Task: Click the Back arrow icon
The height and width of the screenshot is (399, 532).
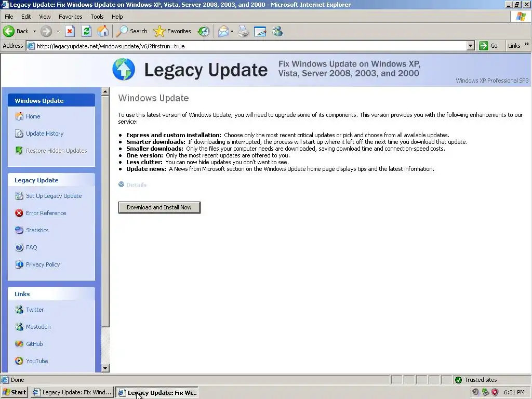Action: point(9,31)
